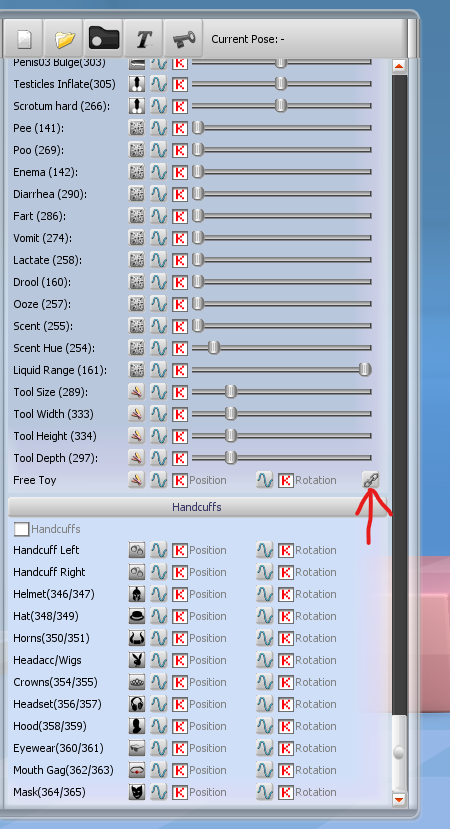Image resolution: width=450 pixels, height=829 pixels.
Task: Click the scrollbar down arrow
Action: pyautogui.click(x=399, y=799)
